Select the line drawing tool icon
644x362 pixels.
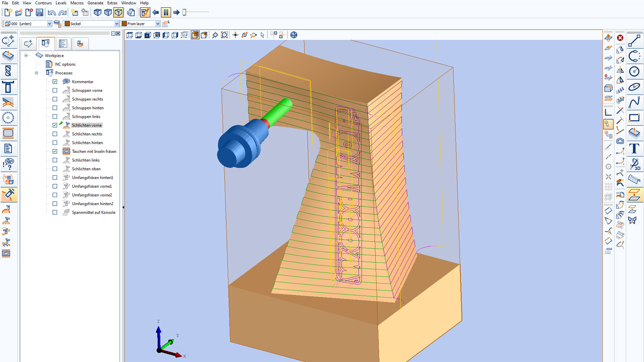click(x=634, y=41)
